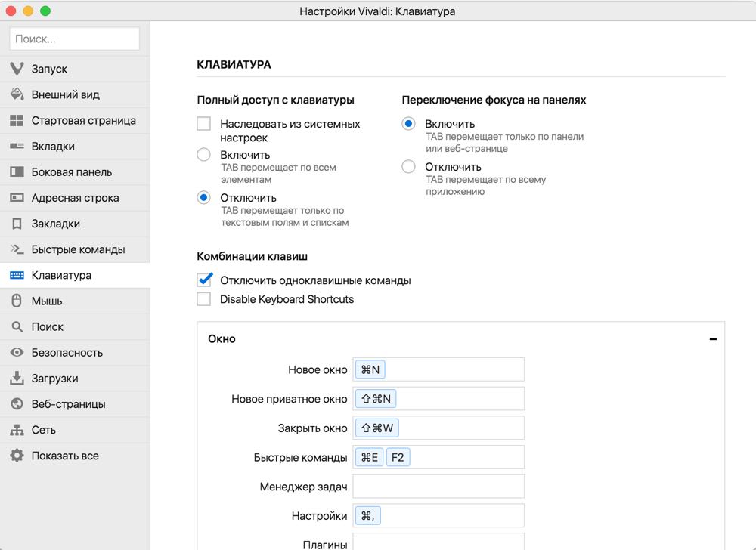Open the eye icon for Безопасность
Image resolution: width=756 pixels, height=550 pixels.
pyautogui.click(x=17, y=353)
